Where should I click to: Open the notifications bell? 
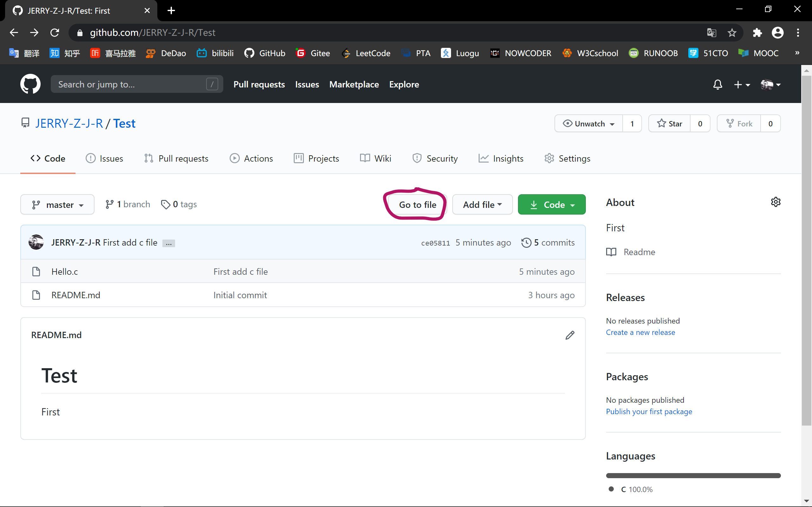pyautogui.click(x=717, y=85)
